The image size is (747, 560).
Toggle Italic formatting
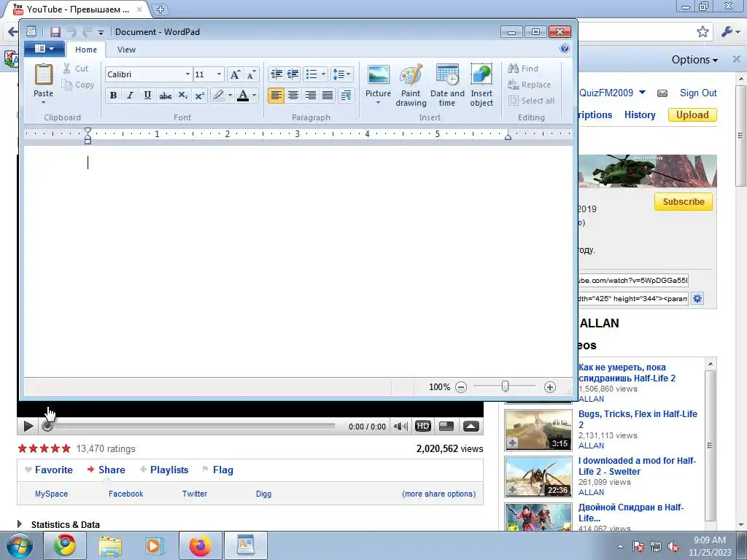(130, 96)
